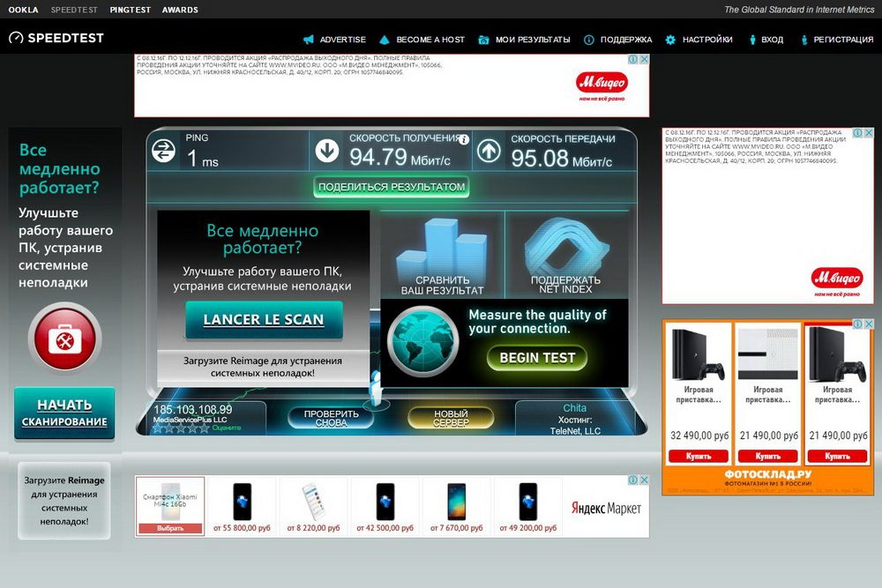Viewport: 882px width, 588px height.
Task: Click the Chita server name
Action: point(574,408)
